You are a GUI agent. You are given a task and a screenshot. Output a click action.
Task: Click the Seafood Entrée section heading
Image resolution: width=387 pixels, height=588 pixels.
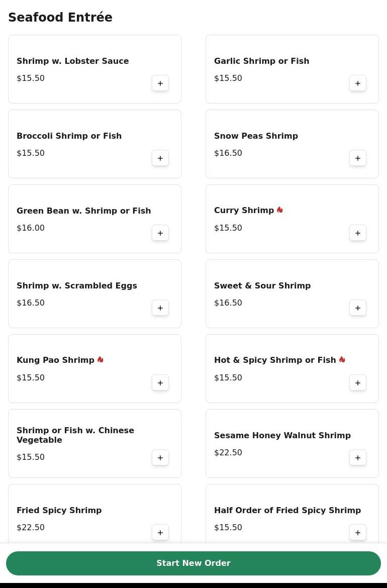60,18
